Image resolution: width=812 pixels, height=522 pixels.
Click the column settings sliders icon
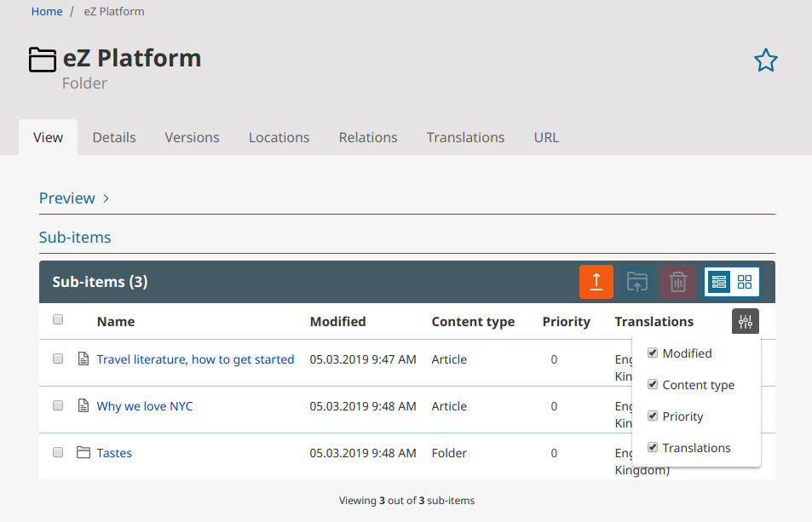point(746,321)
